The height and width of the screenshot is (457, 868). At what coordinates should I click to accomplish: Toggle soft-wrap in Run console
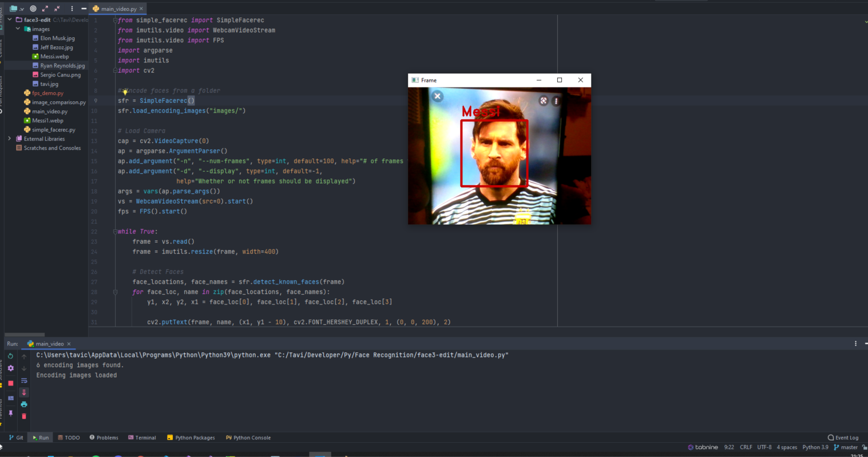(24, 380)
